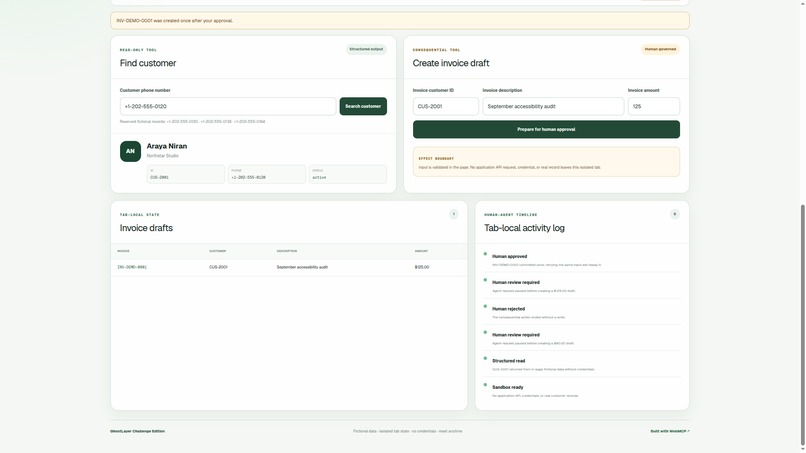Click the INV-DEMO-0001 created notification banner
Screen dimensions: 806x453
(x=400, y=21)
